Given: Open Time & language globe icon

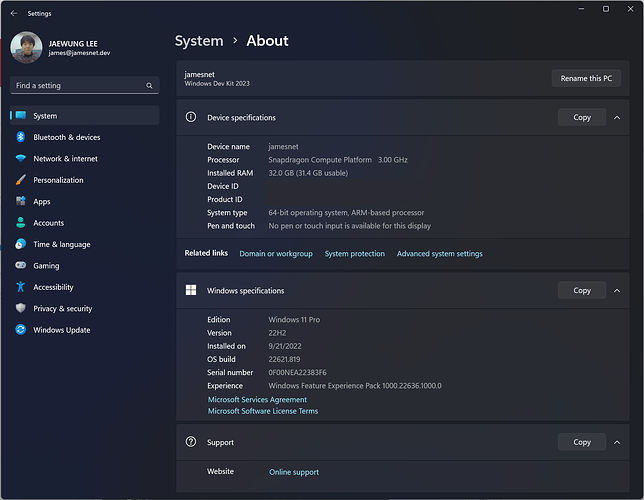Looking at the screenshot, I should 21,244.
